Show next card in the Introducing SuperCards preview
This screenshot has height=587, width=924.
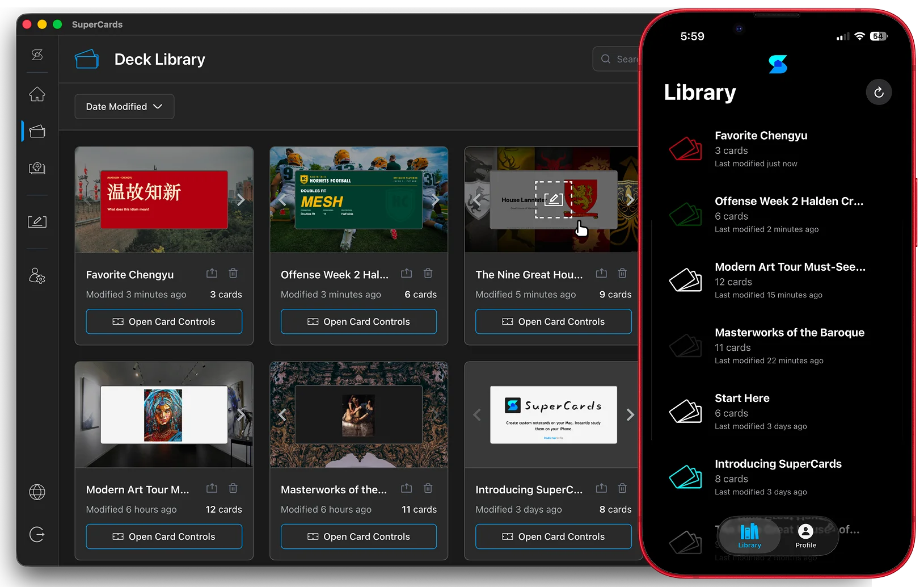point(630,415)
